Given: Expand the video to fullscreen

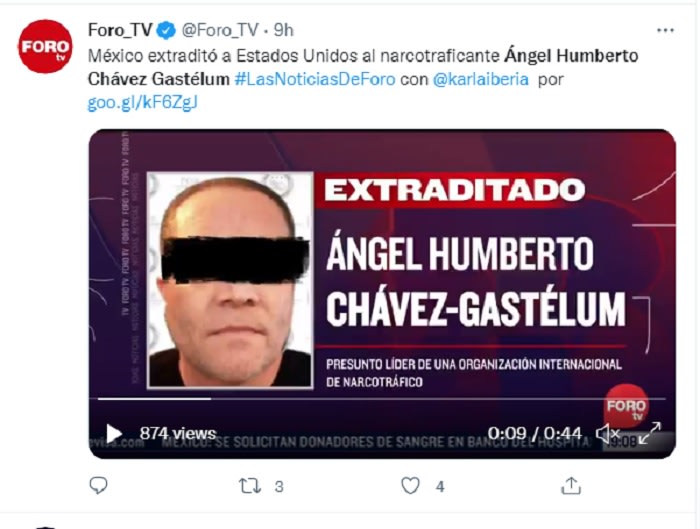Looking at the screenshot, I should (650, 433).
